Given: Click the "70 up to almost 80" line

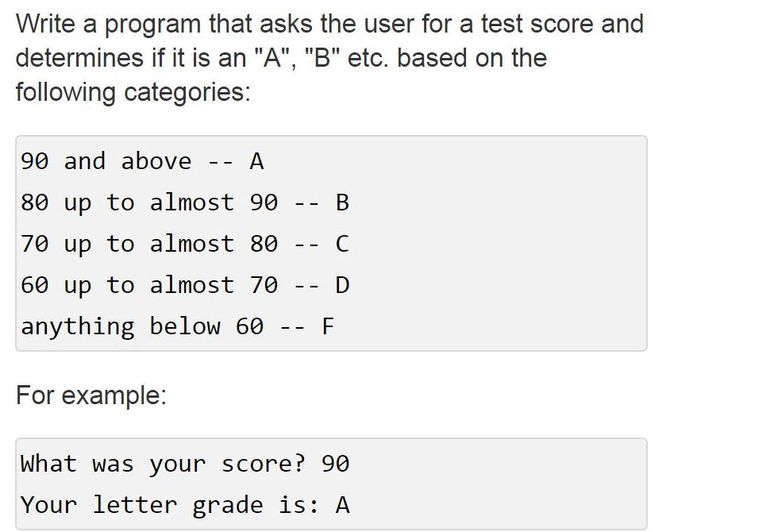Looking at the screenshot, I should (149, 244).
